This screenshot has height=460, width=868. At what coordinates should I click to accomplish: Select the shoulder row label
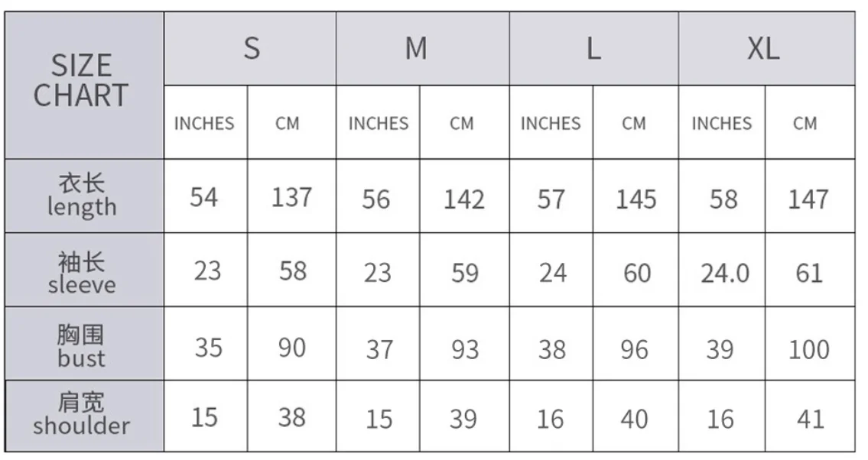(x=82, y=415)
